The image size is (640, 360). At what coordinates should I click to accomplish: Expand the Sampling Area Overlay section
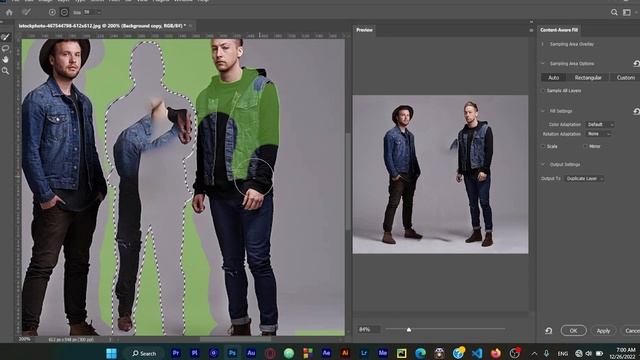[x=543, y=44]
